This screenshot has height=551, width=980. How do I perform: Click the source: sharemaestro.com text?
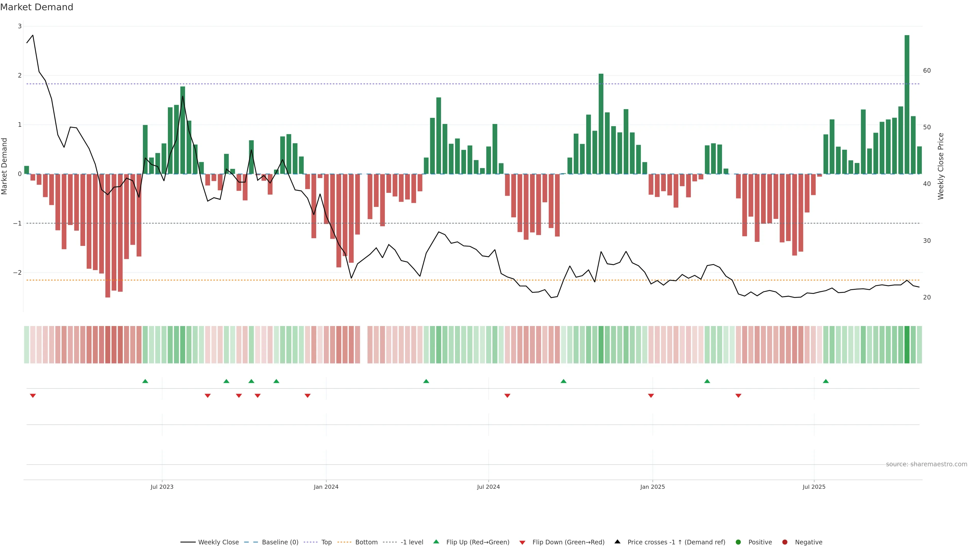pos(926,464)
